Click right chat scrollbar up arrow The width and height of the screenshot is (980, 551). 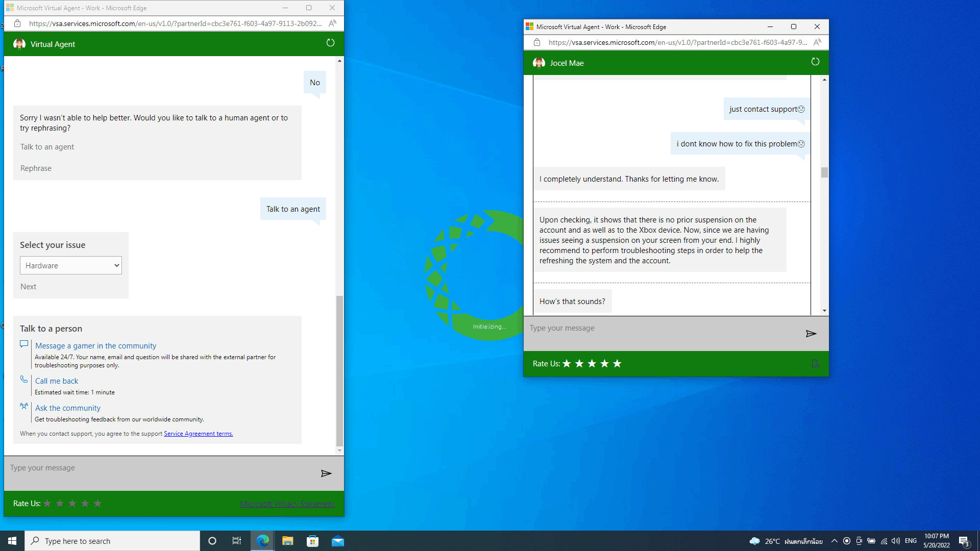824,80
